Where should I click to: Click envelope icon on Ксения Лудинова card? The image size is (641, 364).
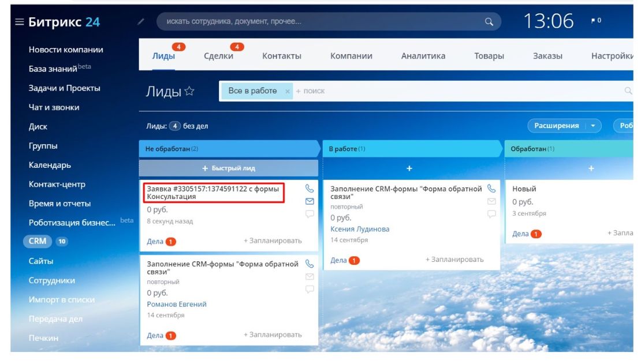491,201
